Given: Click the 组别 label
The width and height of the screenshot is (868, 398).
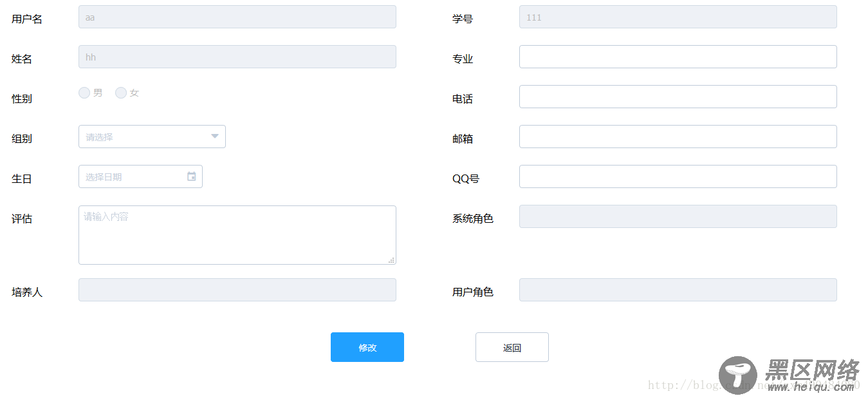Looking at the screenshot, I should pos(22,138).
